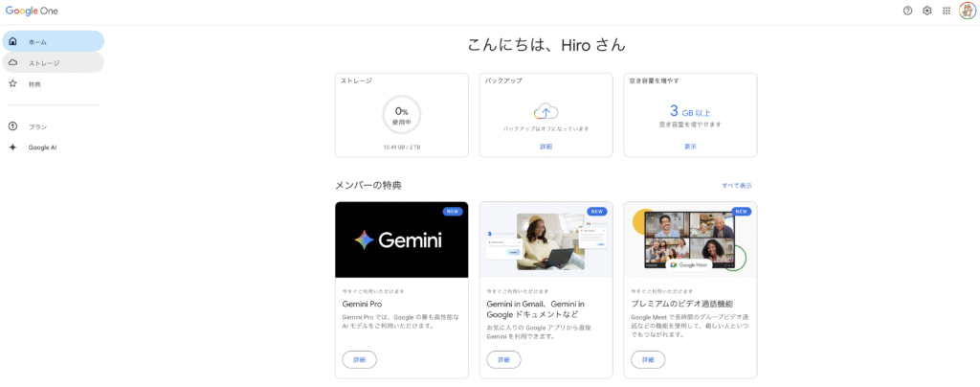Screen dimensions: 980x387
Task: Click the 詳細 link in the backup card
Action: point(546,147)
